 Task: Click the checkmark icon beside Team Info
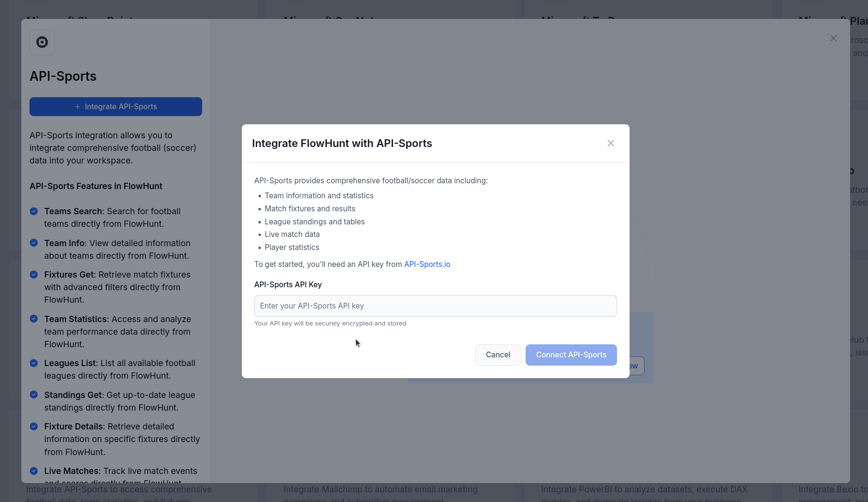[34, 243]
